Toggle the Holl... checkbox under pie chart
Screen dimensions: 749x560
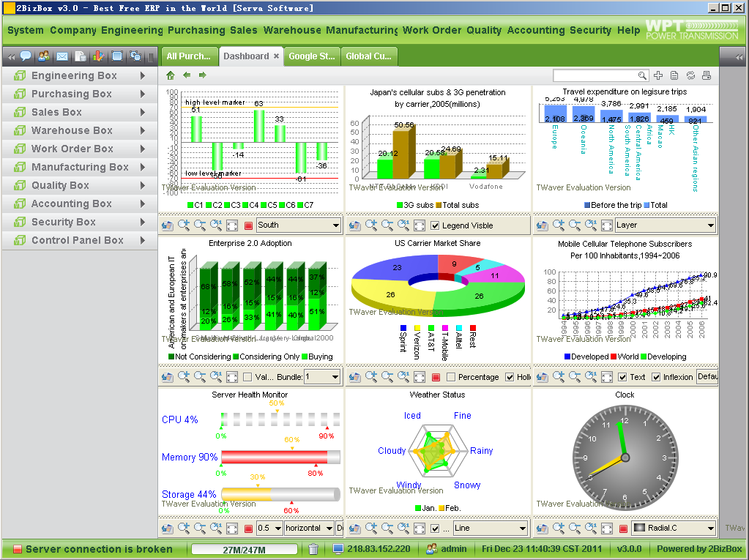(510, 377)
